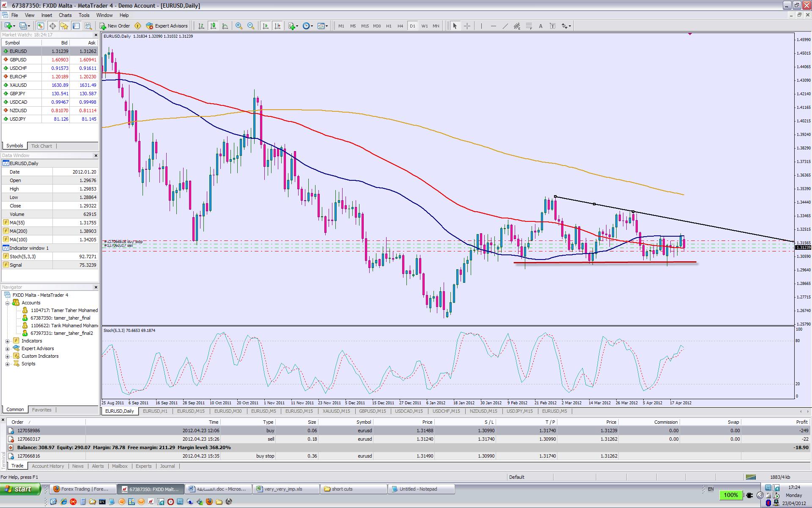This screenshot has height=508, width=812.
Task: Open the Indicators dropdown arrow
Action: pos(297,26)
